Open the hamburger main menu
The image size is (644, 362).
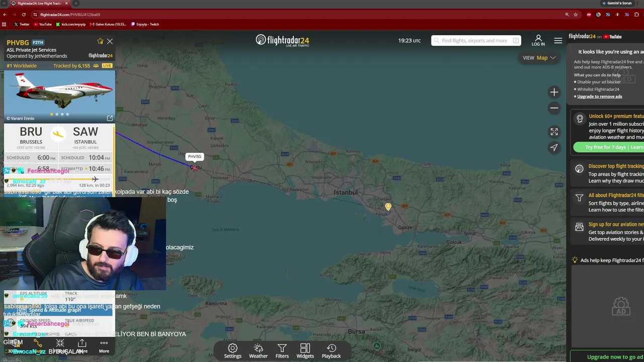click(x=558, y=41)
